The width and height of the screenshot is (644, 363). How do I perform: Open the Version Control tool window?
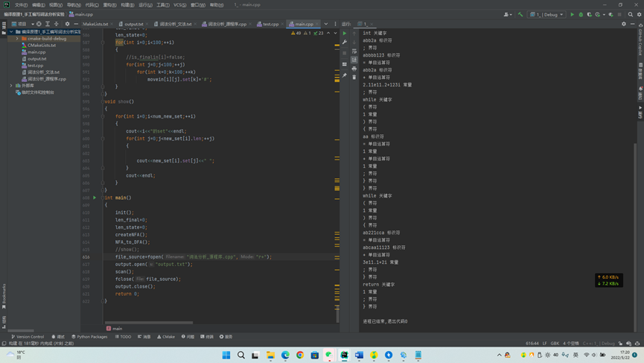pos(28,337)
